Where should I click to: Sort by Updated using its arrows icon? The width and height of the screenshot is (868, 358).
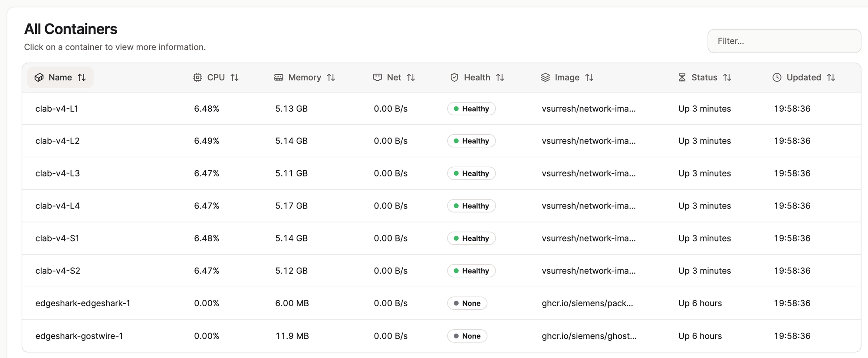831,77
